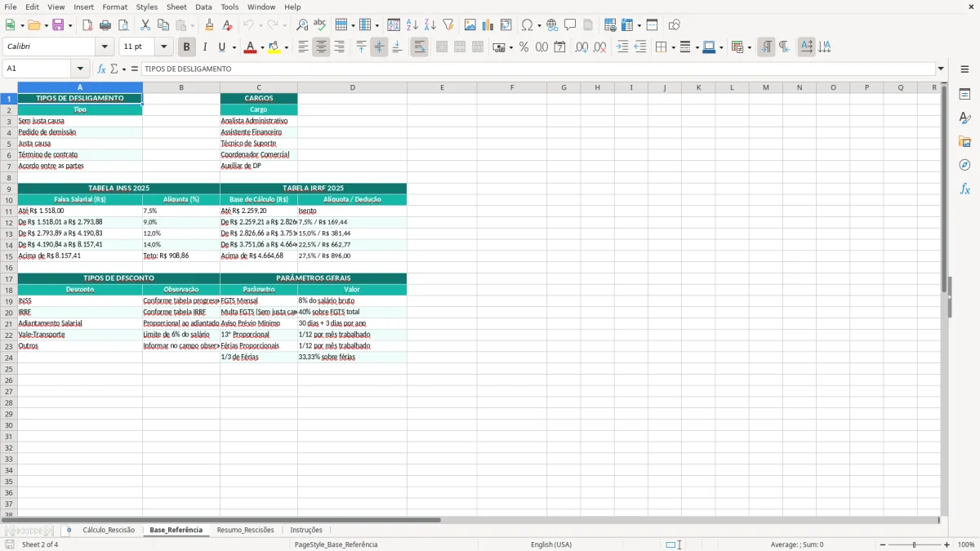
Task: Toggle Center Horizontally alignment
Action: pos(321,47)
